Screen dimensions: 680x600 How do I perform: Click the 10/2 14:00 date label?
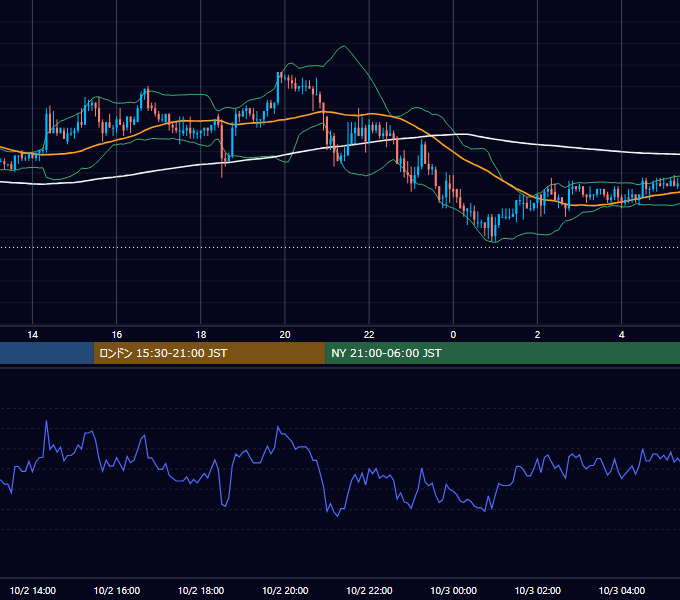point(33,590)
